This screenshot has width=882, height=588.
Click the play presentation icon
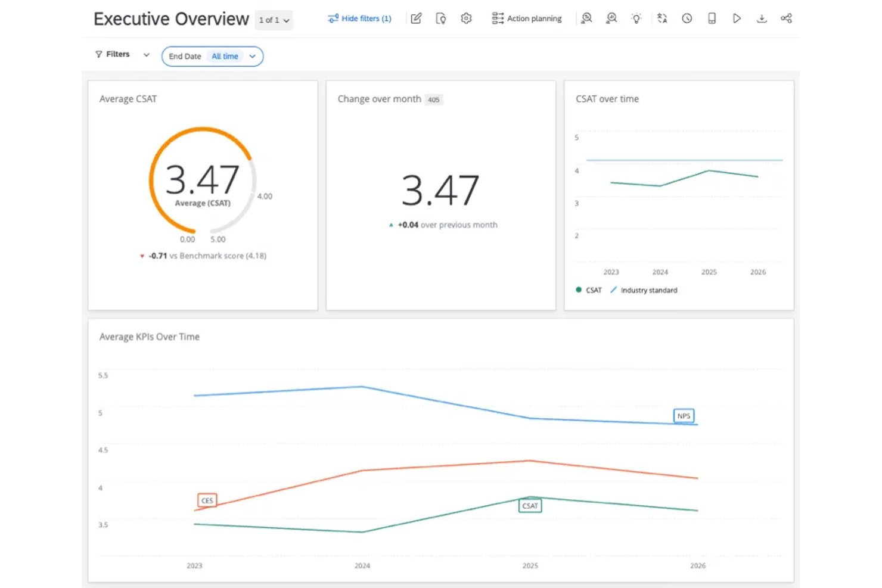[x=737, y=18]
